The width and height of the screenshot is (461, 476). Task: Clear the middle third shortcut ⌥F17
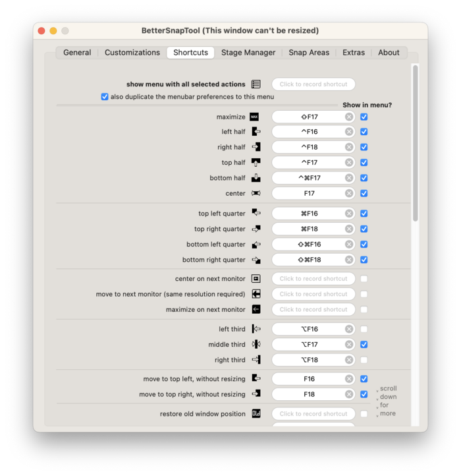click(x=349, y=344)
